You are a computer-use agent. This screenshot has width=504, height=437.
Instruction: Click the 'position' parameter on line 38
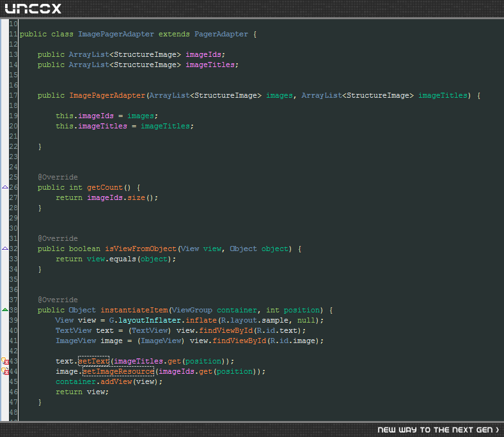click(302, 310)
